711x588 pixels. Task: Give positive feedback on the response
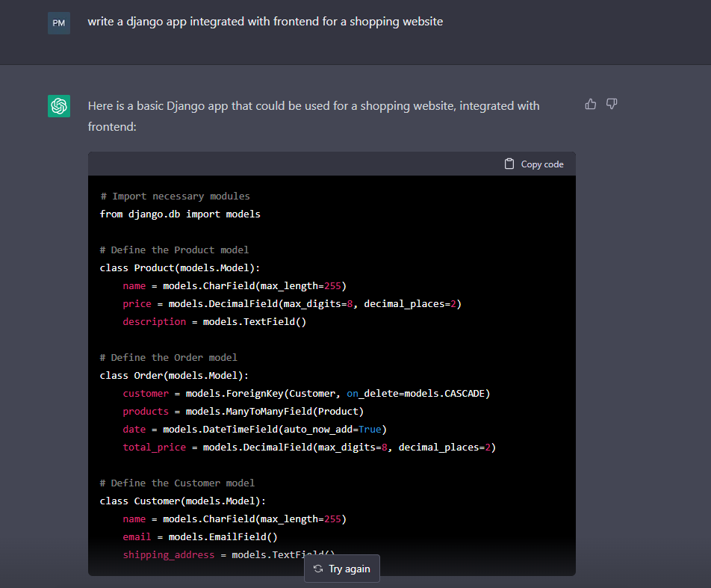point(590,104)
